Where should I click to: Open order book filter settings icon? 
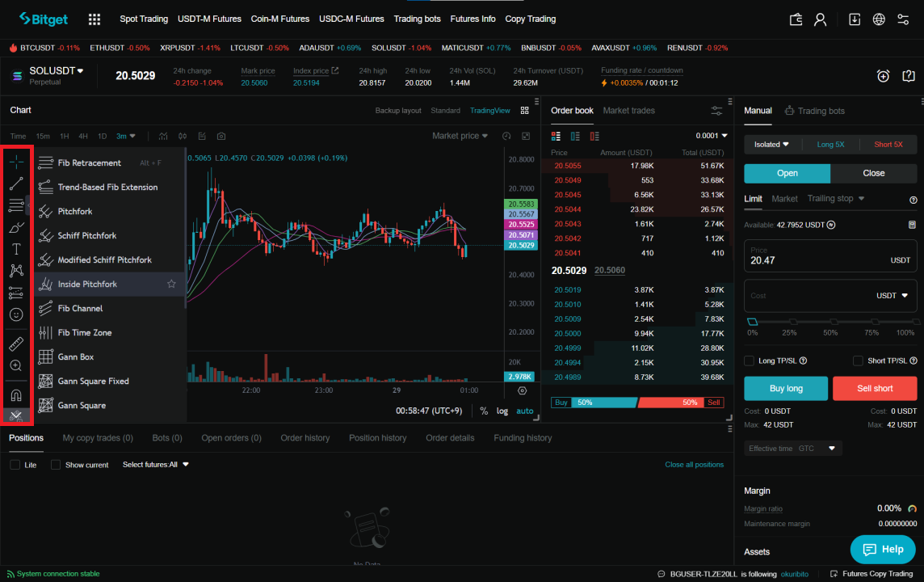(x=716, y=111)
